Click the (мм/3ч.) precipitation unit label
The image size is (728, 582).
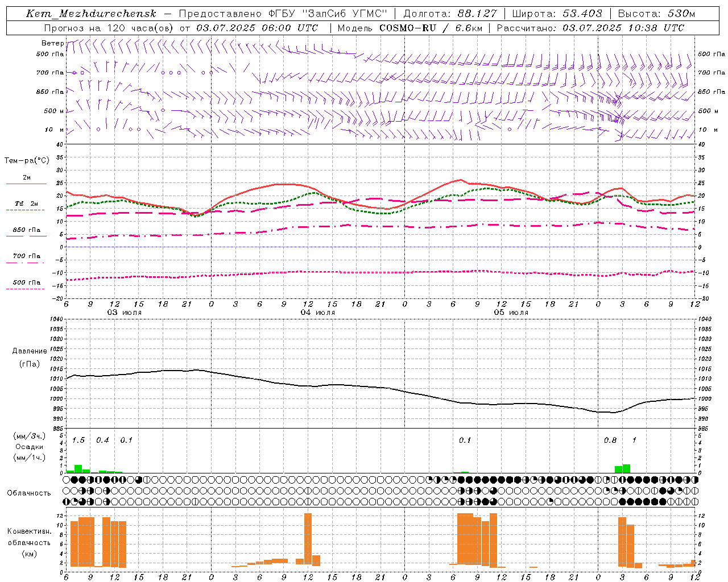(30, 436)
